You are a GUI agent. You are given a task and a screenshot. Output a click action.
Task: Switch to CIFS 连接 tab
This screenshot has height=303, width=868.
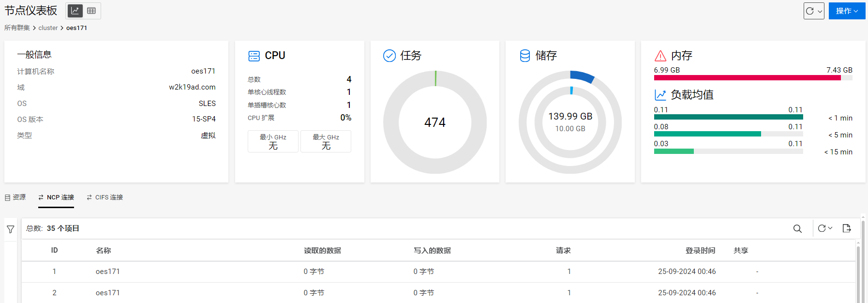point(105,197)
